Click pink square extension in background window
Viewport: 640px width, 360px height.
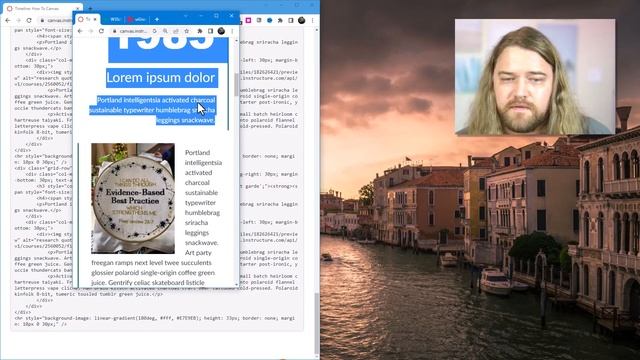click(x=248, y=20)
